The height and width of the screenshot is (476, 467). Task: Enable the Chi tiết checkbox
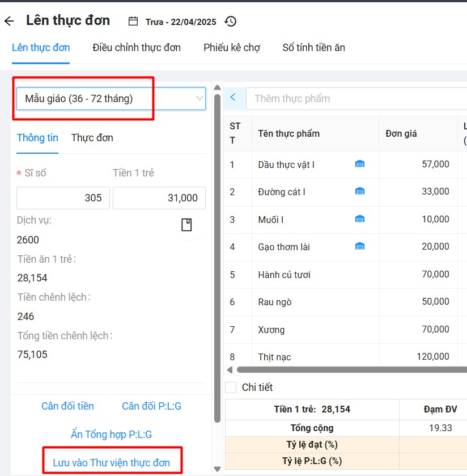pyautogui.click(x=231, y=387)
